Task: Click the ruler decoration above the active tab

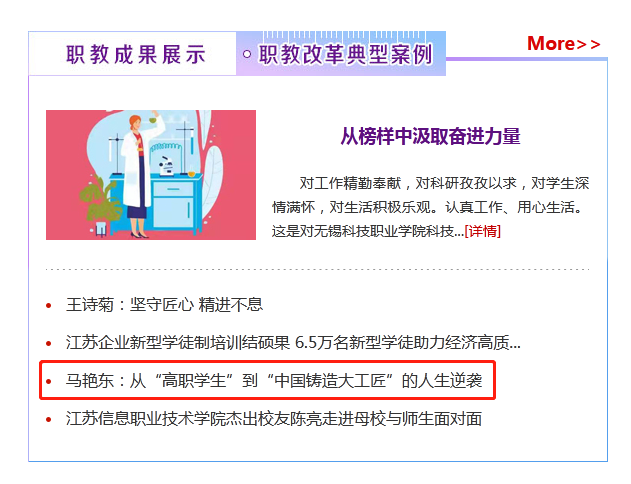Action: tap(344, 36)
